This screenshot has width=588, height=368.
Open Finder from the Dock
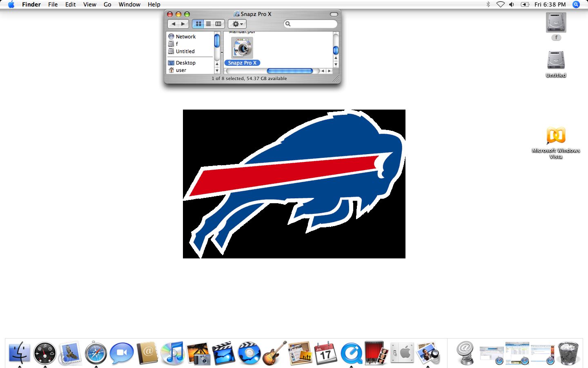19,353
